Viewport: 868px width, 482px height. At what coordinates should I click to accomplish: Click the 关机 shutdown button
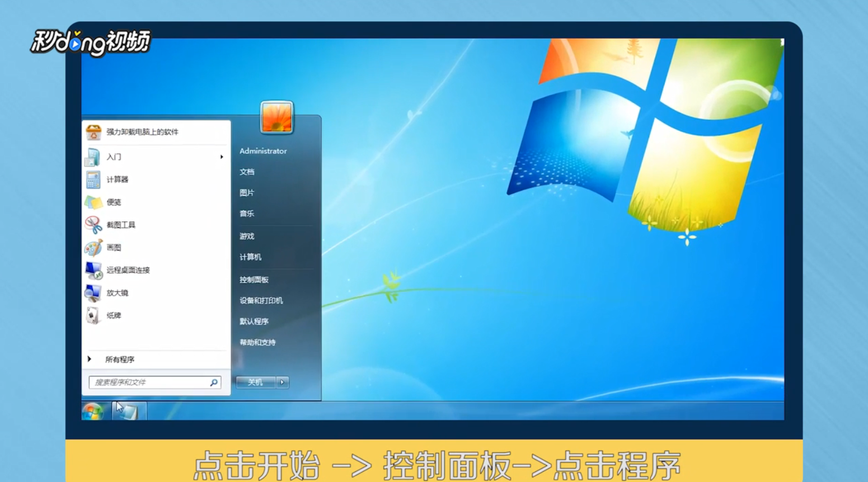coord(256,382)
